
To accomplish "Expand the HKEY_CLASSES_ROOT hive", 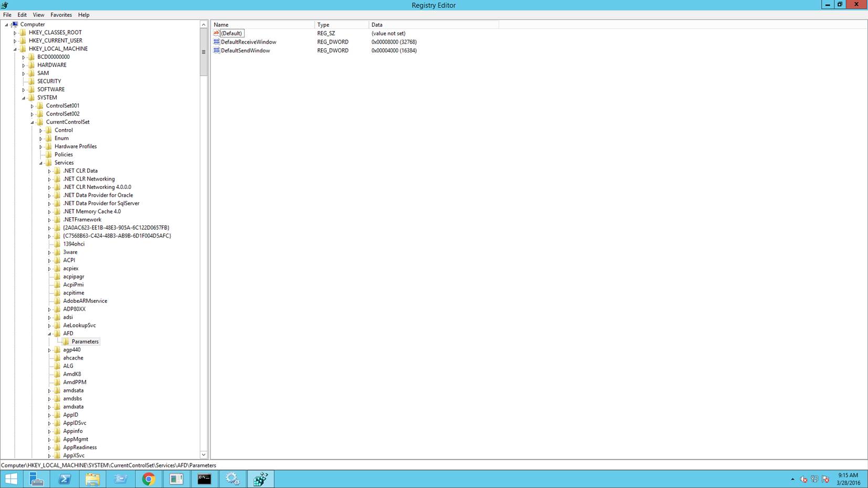I will pyautogui.click(x=15, y=33).
